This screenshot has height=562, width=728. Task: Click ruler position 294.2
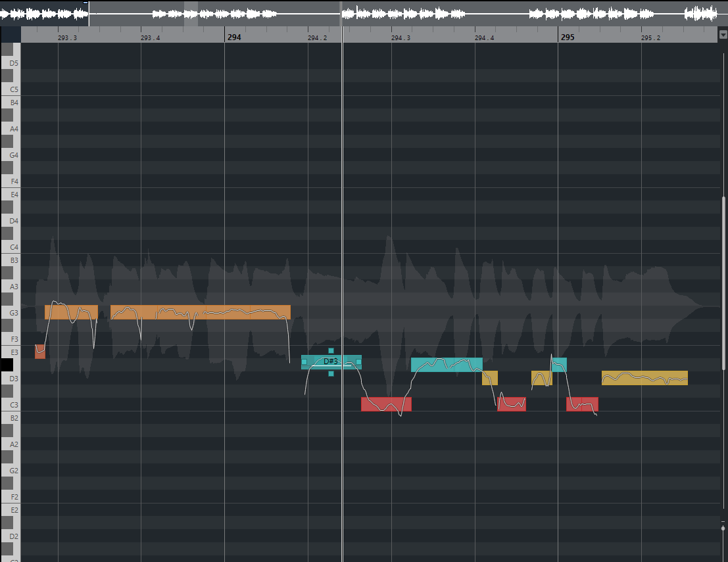[317, 38]
